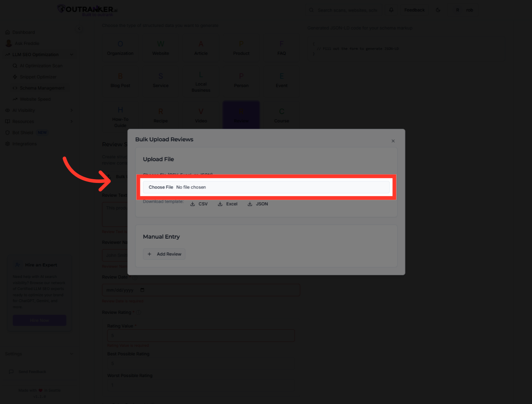Expand the AI Visibility sidebar section
The image size is (532, 404).
point(71,110)
